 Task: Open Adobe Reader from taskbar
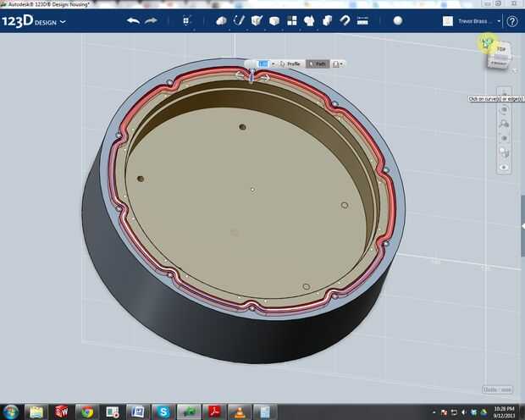(x=214, y=412)
